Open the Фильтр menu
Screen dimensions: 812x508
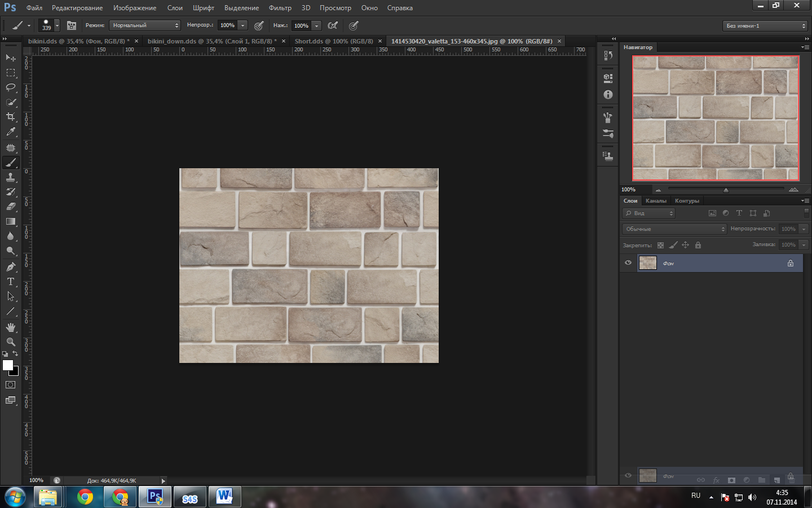280,8
